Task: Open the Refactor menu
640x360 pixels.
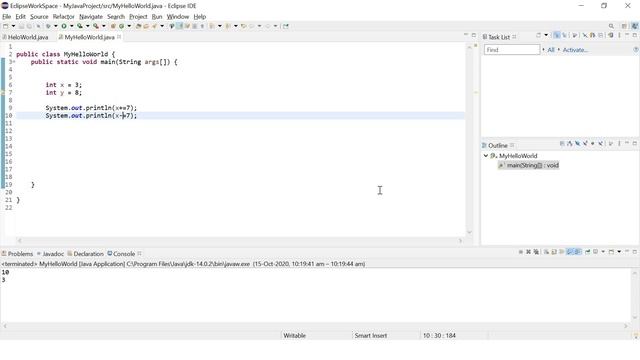Action: [x=63, y=17]
